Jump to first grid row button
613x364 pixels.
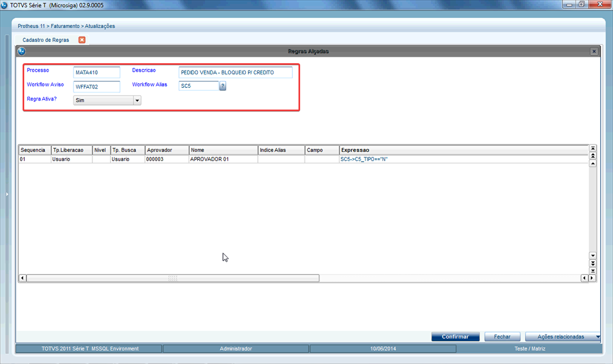[x=592, y=148]
